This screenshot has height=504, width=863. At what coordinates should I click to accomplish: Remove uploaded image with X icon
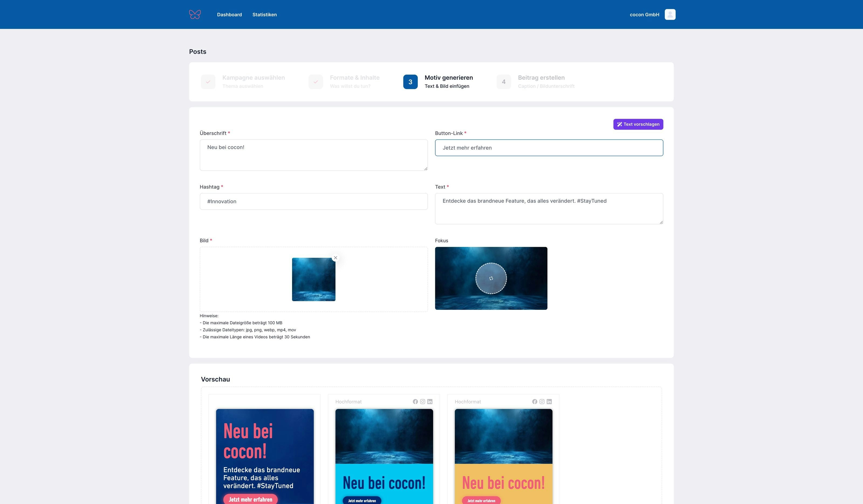335,258
